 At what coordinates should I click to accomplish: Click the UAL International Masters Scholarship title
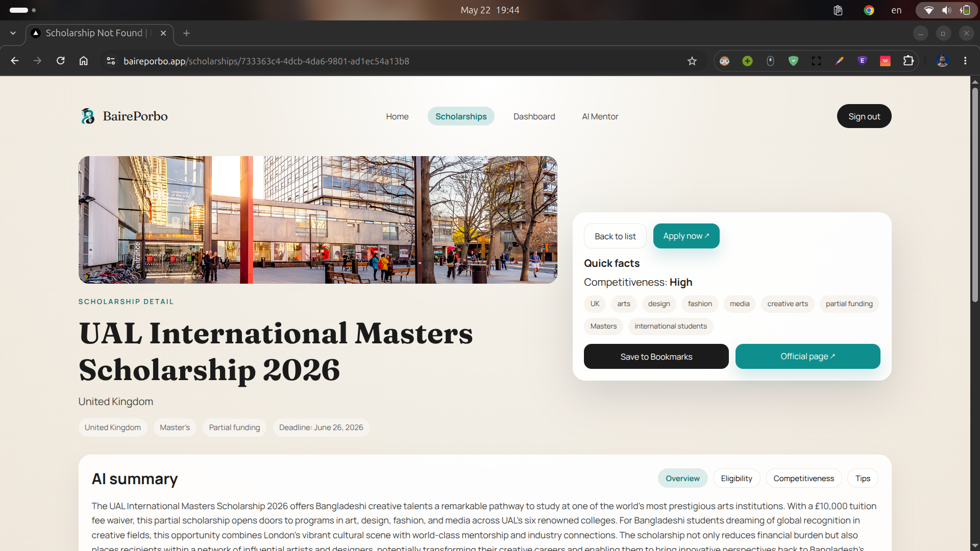[x=276, y=352]
